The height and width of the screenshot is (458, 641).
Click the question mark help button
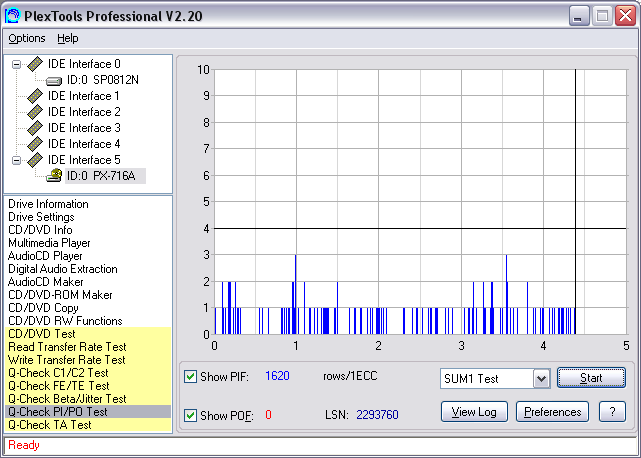[x=612, y=412]
